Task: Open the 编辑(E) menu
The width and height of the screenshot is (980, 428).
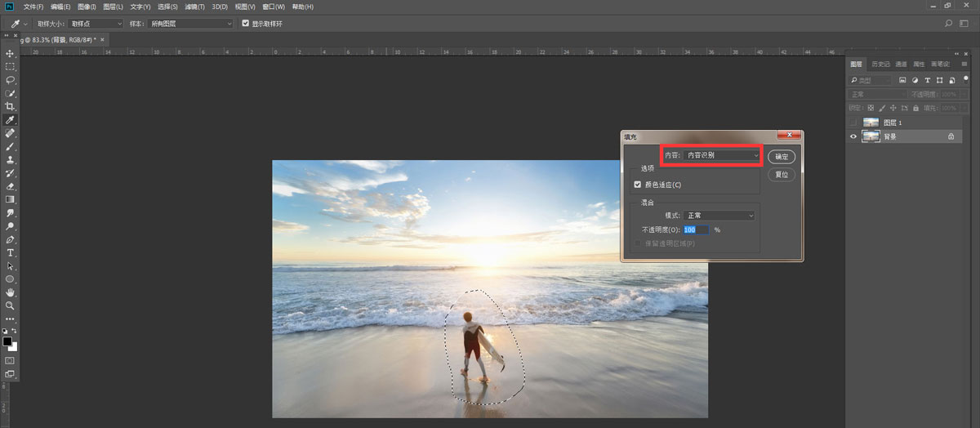Action: coord(60,7)
